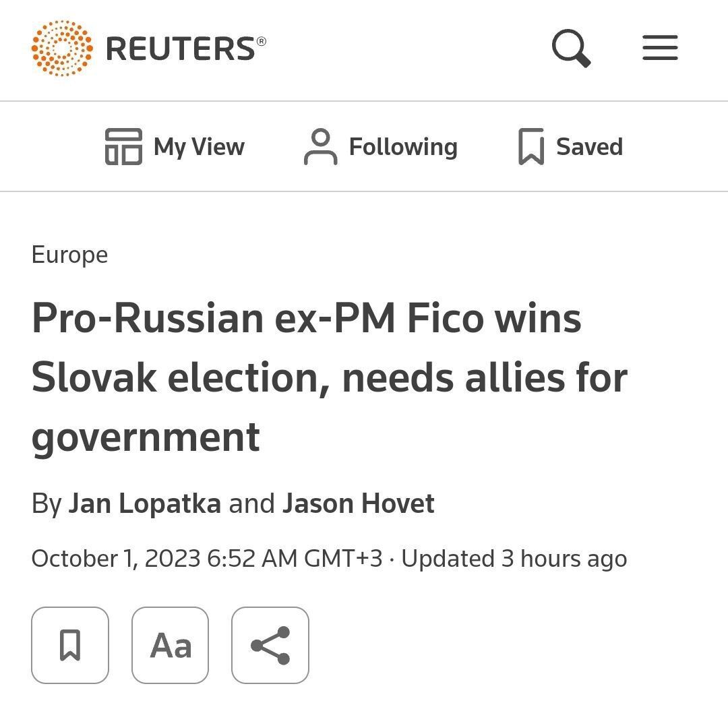Click the 'Updated 3 hours ago' text

pyautogui.click(x=514, y=558)
